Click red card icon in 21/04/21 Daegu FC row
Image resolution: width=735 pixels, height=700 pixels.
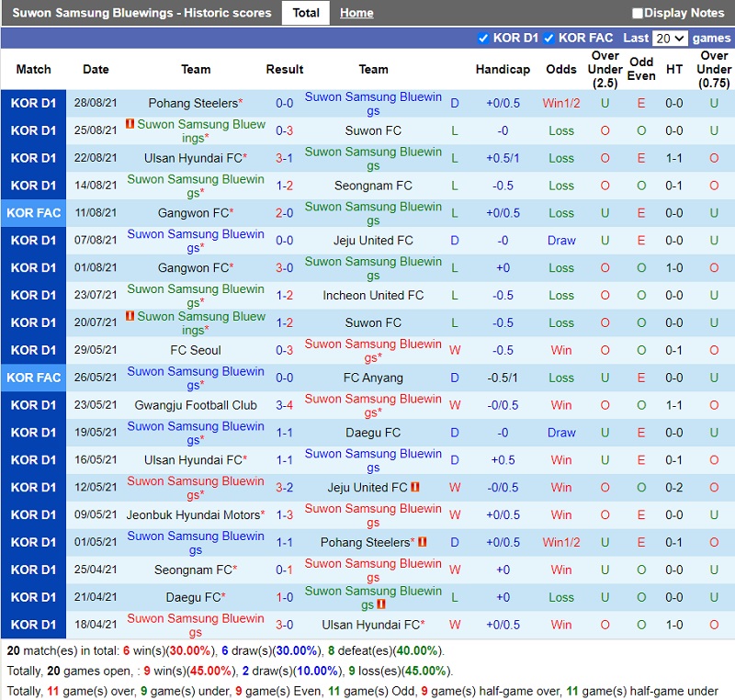[380, 604]
